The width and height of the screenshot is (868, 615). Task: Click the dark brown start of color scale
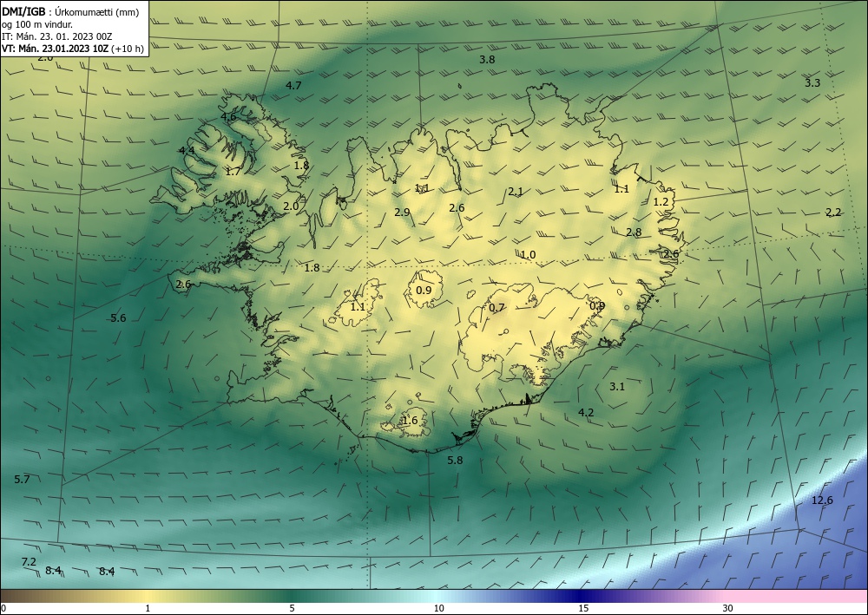click(11, 596)
